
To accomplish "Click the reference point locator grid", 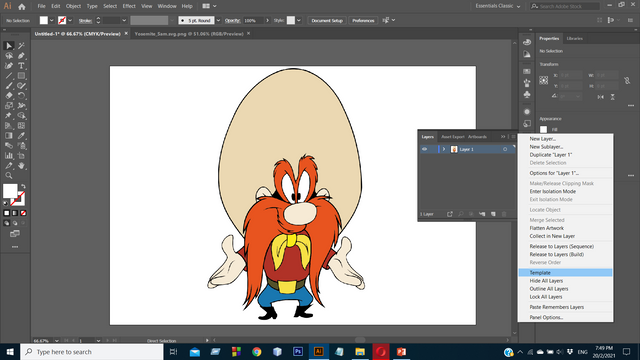I will [x=544, y=80].
